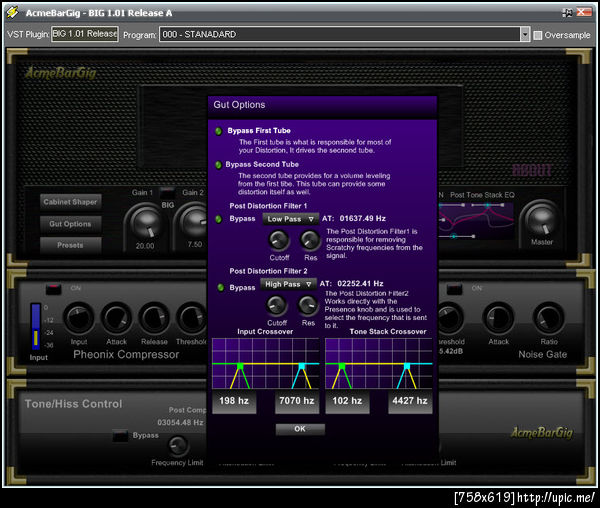Image resolution: width=600 pixels, height=508 pixels.
Task: Click the Post Tone Stack EQ graph
Action: [476, 221]
